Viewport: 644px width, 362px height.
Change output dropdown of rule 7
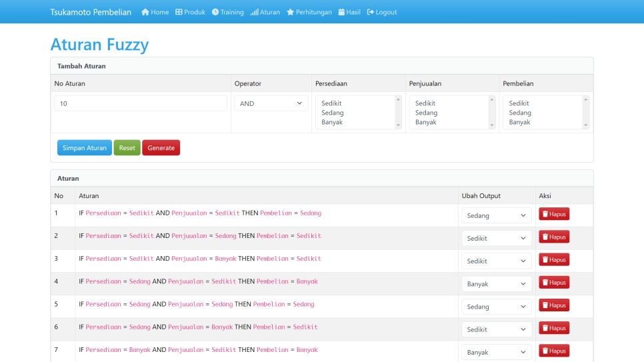point(497,352)
